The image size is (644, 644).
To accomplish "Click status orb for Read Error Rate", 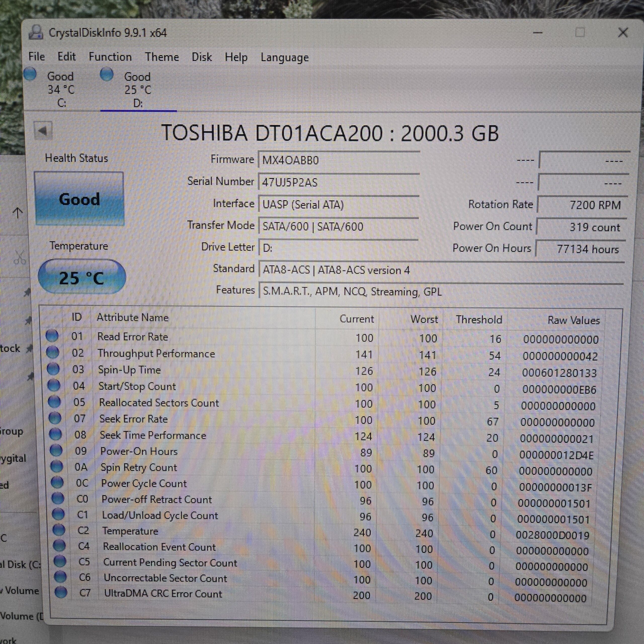I will [x=52, y=336].
